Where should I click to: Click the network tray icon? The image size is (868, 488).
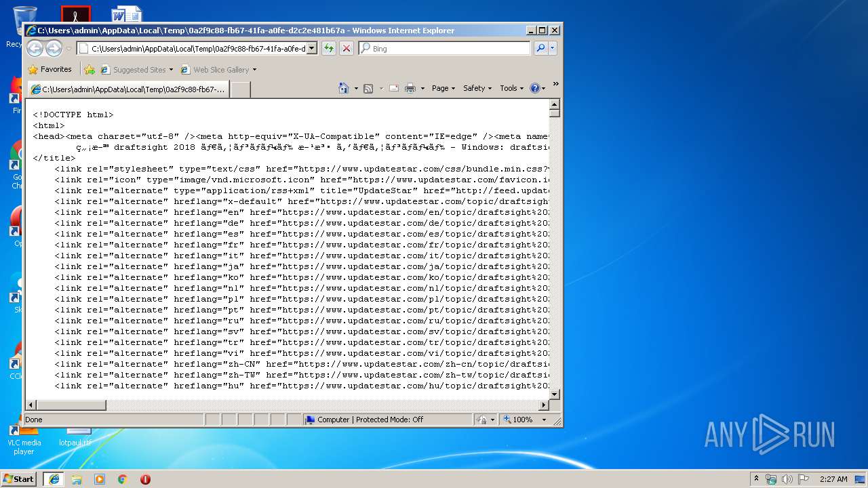[x=771, y=479]
